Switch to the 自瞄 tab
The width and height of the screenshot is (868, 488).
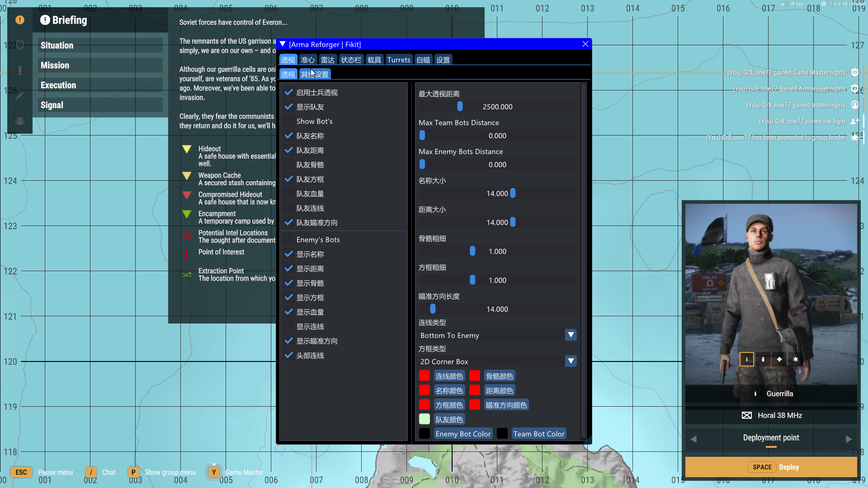(423, 60)
